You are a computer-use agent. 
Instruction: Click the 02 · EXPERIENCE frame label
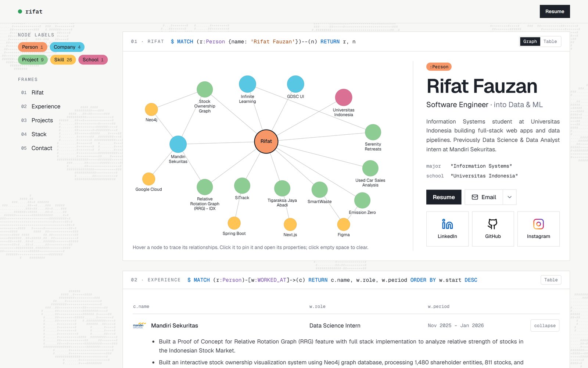(156, 280)
